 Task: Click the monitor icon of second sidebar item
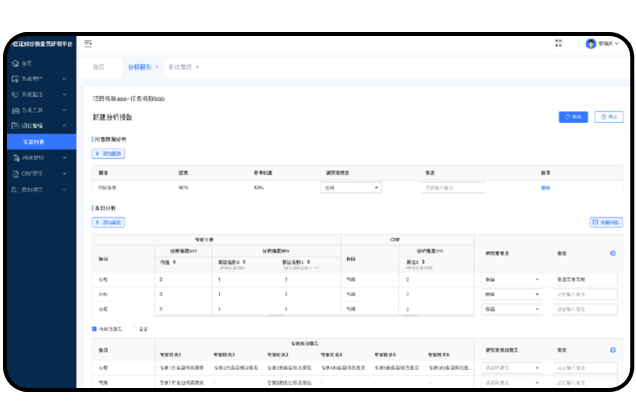pos(15,79)
